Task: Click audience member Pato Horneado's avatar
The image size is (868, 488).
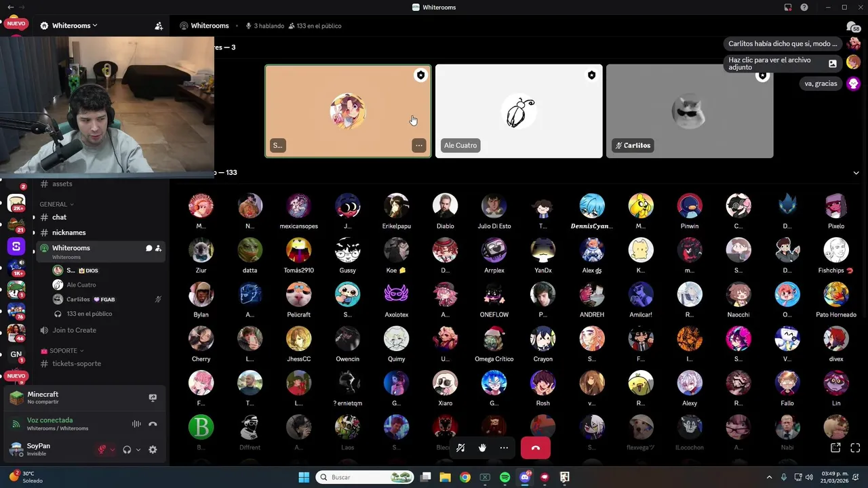Action: coord(836,294)
